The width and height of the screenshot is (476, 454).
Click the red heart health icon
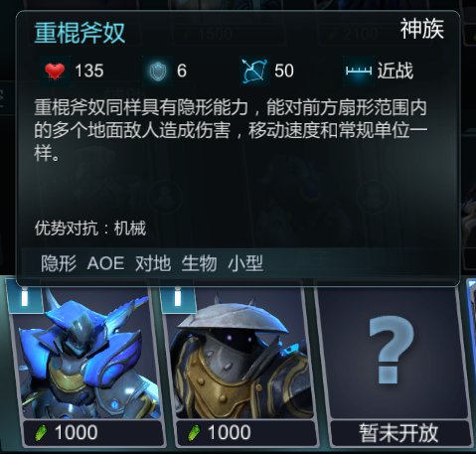55,71
